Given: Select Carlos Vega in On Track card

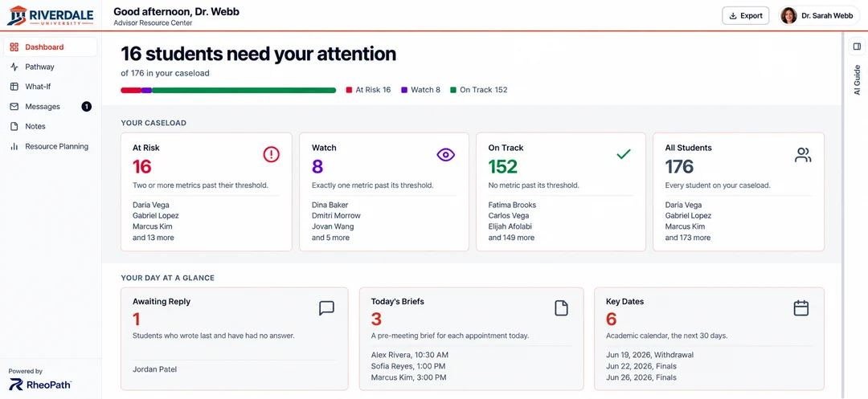Looking at the screenshot, I should coord(508,215).
